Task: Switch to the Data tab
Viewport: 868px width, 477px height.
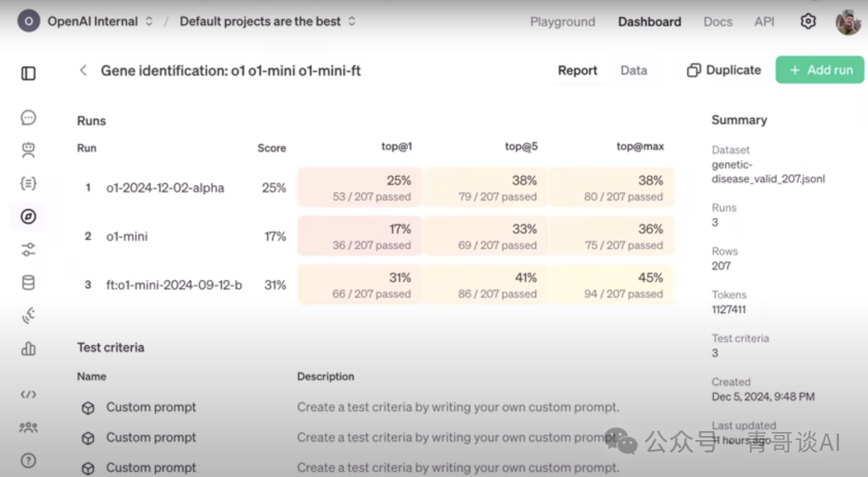Action: pos(633,71)
